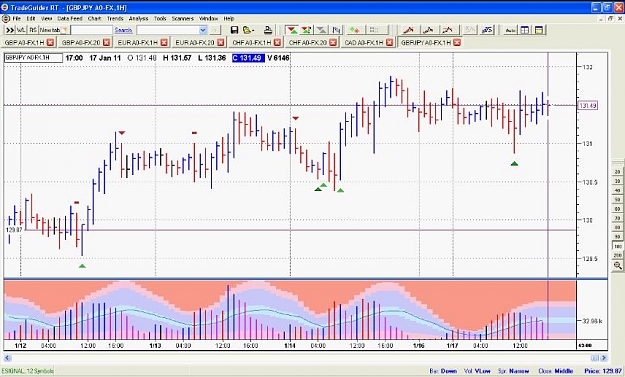Click the highlighted C 131.49 close value
This screenshot has height=377, width=625.
pos(248,58)
